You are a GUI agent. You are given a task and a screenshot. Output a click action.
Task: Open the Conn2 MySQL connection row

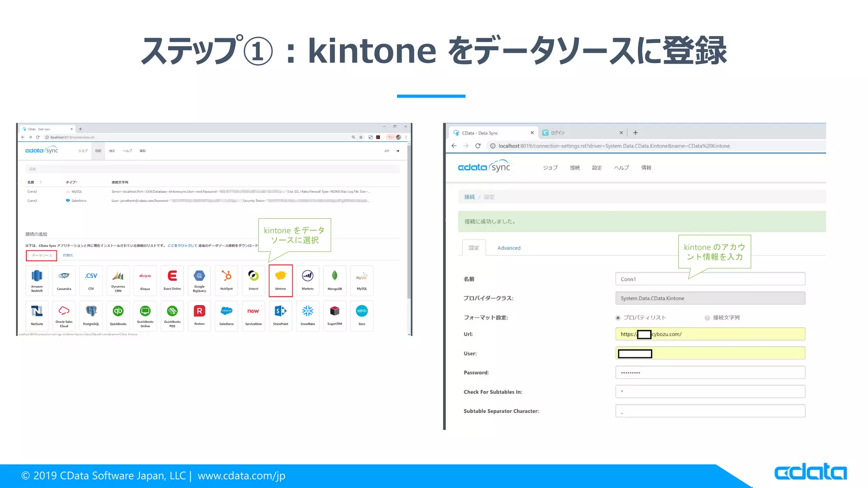212,191
